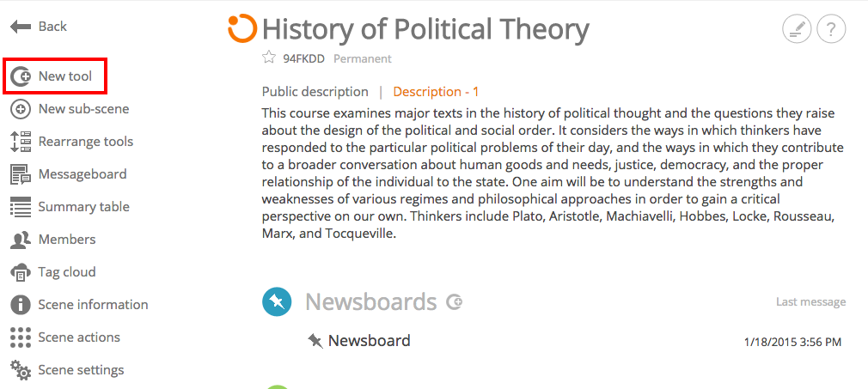The height and width of the screenshot is (389, 868).
Task: Open Scene settings
Action: pos(67,370)
